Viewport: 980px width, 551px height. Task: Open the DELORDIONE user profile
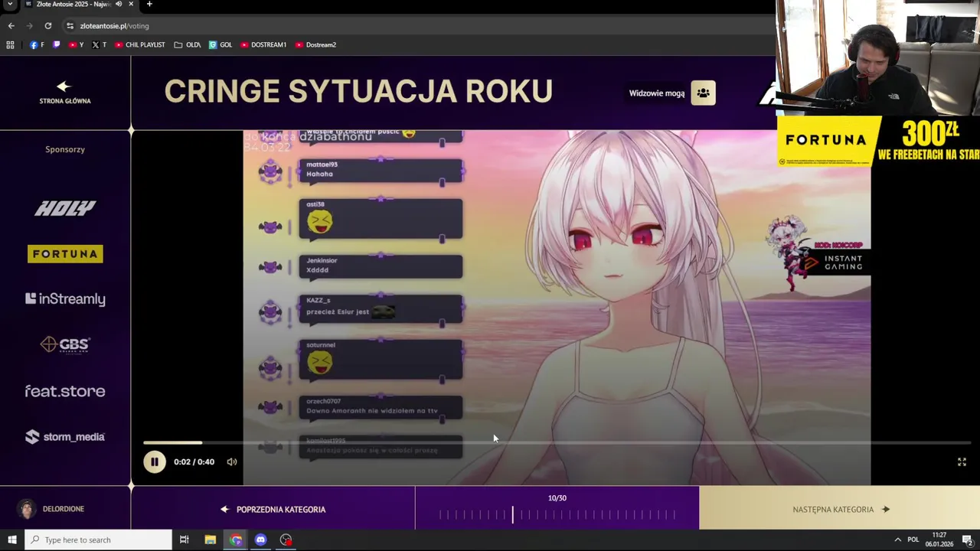53,509
